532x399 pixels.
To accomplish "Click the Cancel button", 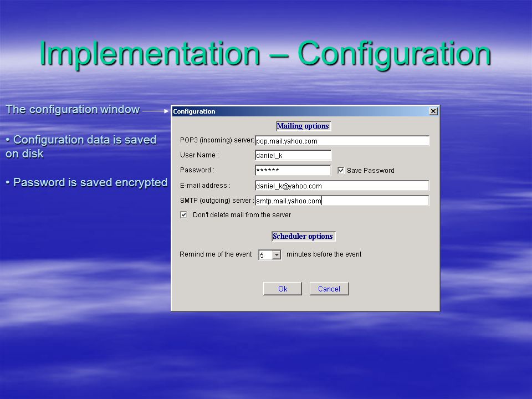I will pyautogui.click(x=329, y=289).
